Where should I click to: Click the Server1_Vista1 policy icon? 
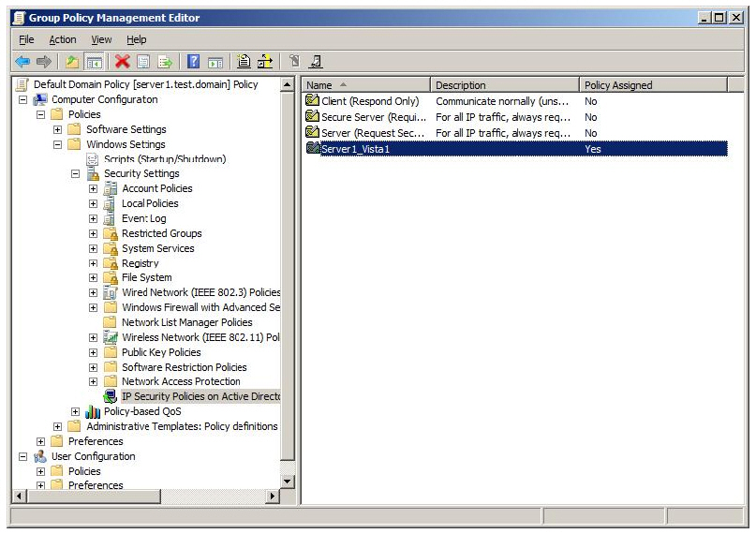point(313,148)
